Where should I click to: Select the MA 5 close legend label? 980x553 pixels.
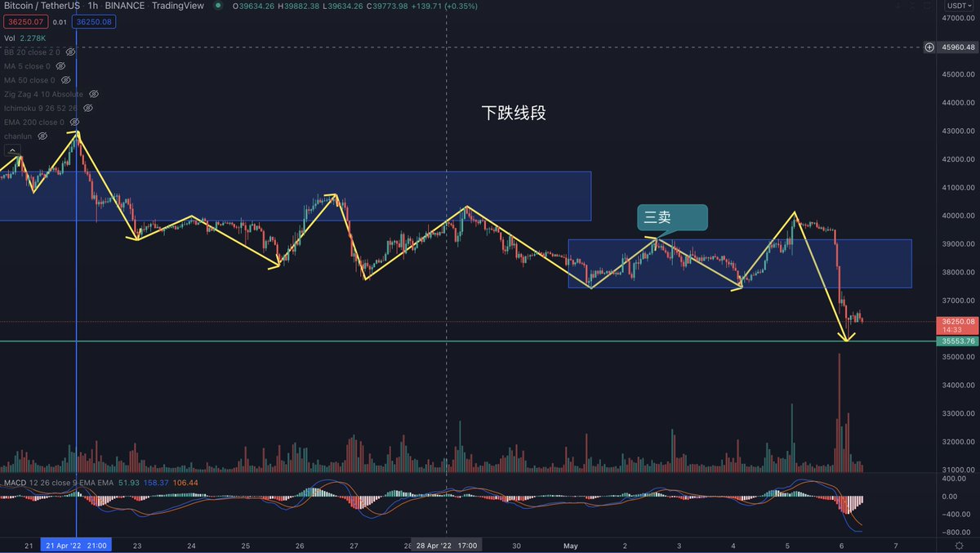tap(27, 66)
